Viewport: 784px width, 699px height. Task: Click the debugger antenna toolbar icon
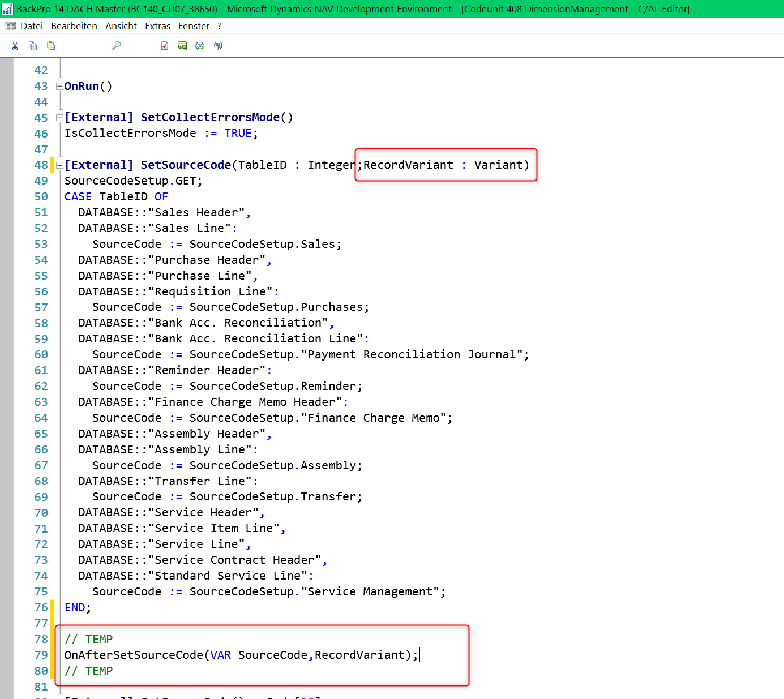219,46
